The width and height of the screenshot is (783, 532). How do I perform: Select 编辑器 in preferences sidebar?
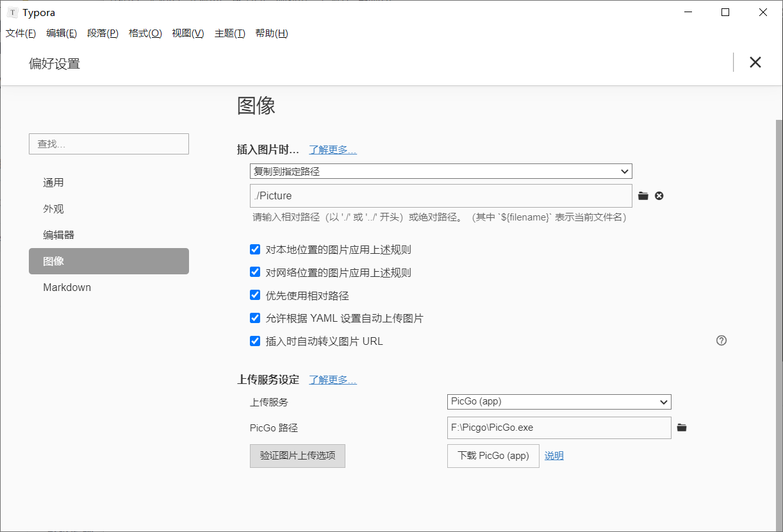click(109, 235)
